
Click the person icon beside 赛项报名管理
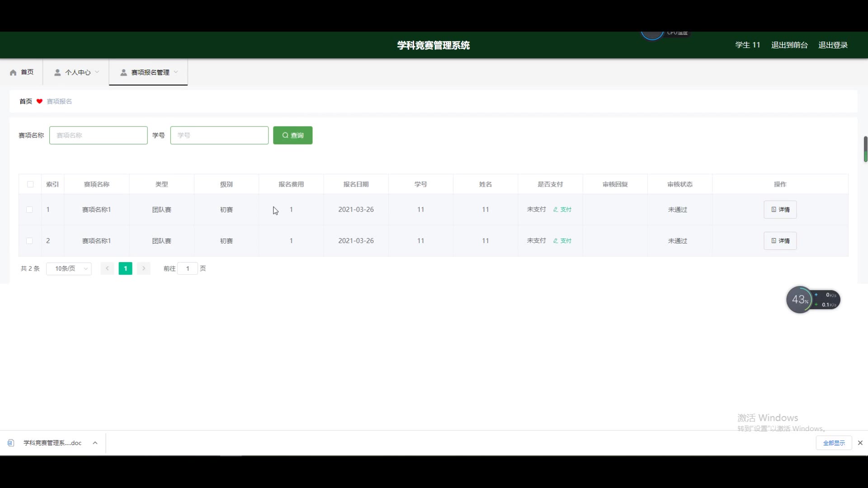(123, 72)
